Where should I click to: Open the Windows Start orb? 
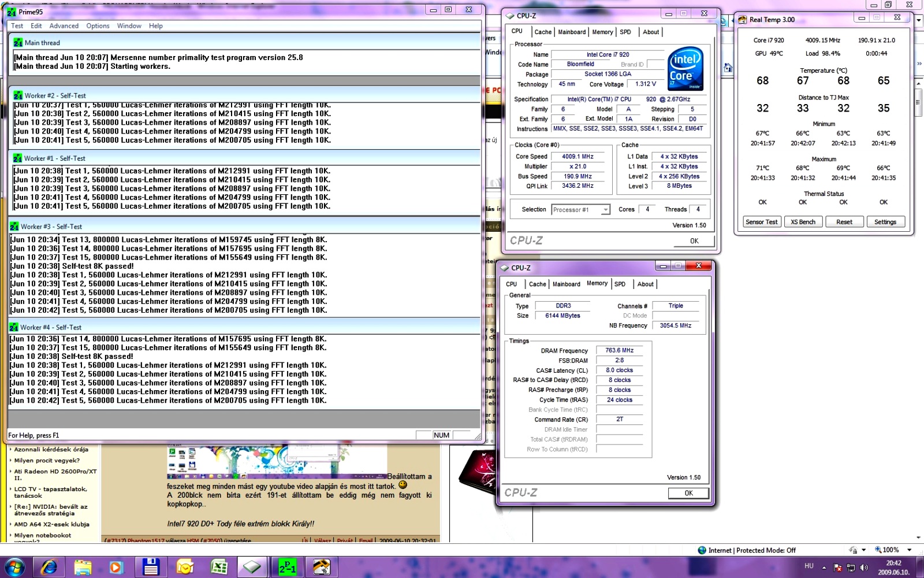coord(14,567)
